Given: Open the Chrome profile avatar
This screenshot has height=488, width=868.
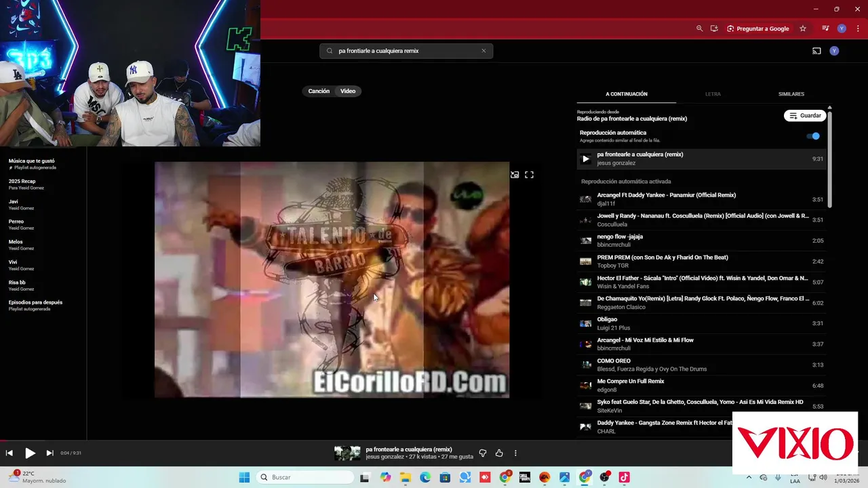Looking at the screenshot, I should pyautogui.click(x=842, y=28).
